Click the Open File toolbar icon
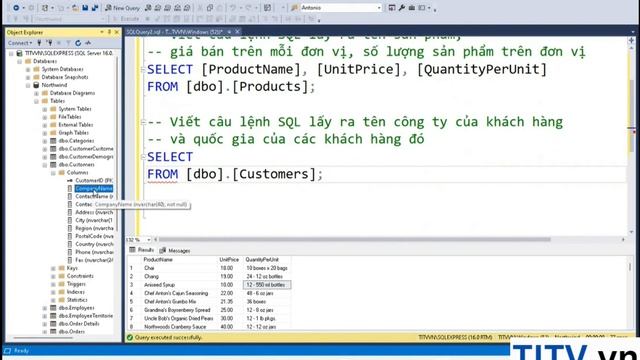This screenshot has width=640, height=360. tap(76, 8)
